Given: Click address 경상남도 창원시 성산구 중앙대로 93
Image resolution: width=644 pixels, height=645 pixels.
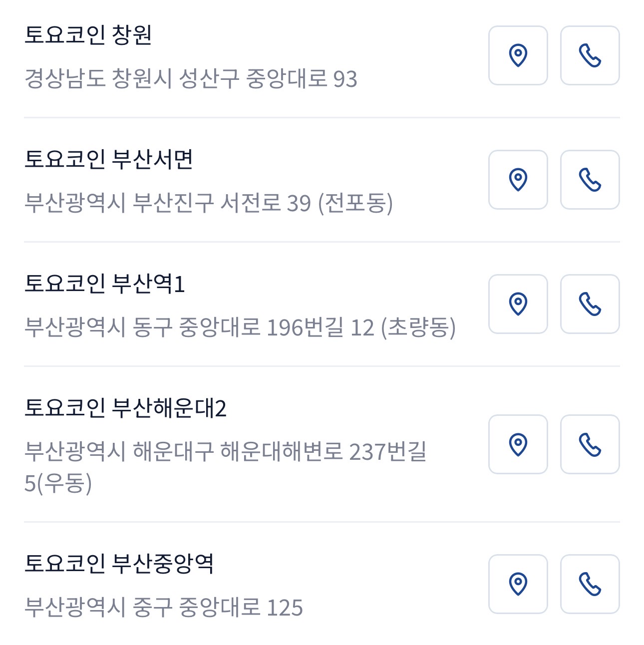Looking at the screenshot, I should (x=191, y=79).
